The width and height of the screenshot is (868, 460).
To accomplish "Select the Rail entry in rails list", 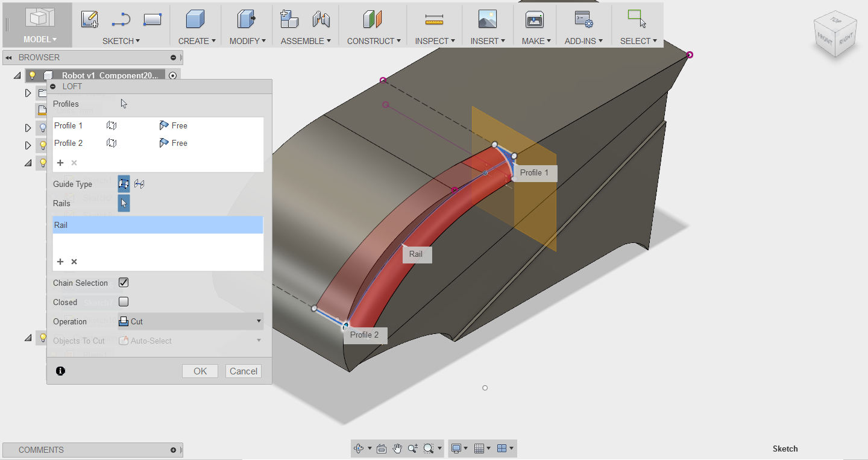I will pos(157,225).
